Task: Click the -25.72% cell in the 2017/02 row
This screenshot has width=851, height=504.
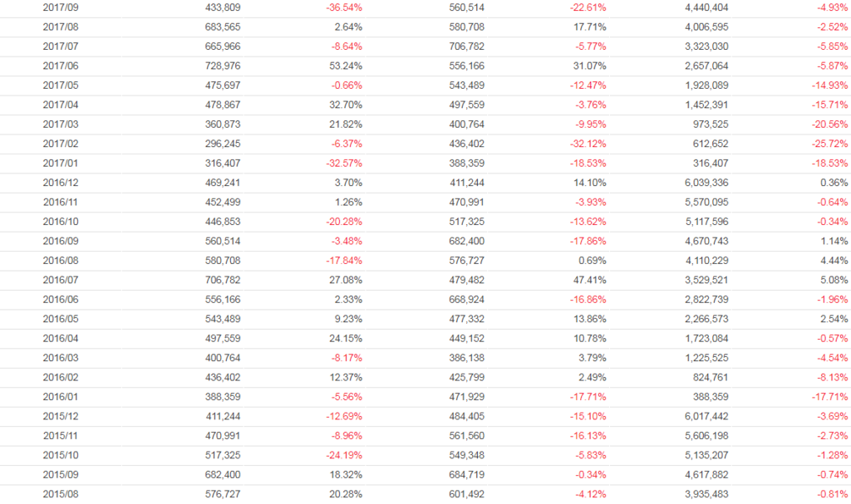Action: tap(830, 144)
